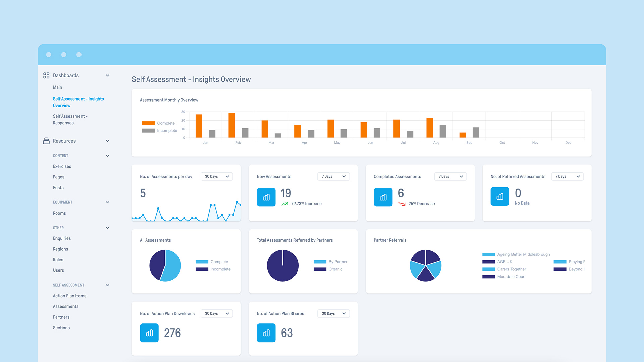Click the Action Plan Shares chart icon
The image size is (644, 362).
click(266, 333)
